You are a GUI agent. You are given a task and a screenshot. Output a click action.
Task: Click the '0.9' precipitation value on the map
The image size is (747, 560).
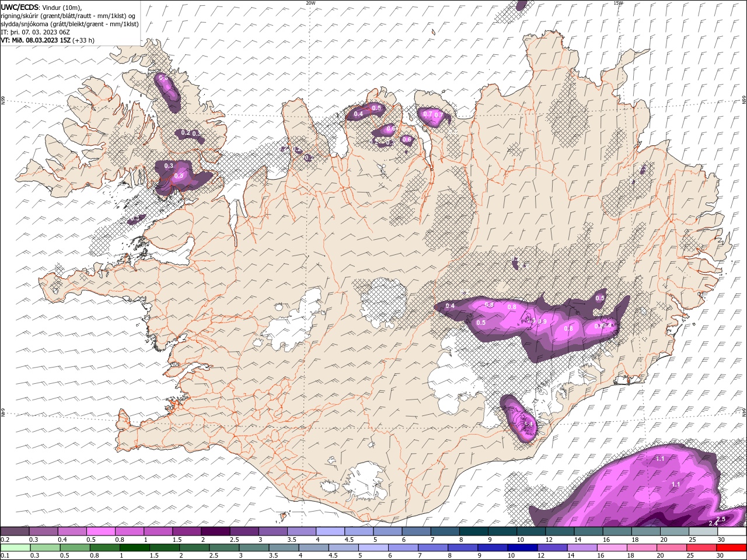point(542,321)
